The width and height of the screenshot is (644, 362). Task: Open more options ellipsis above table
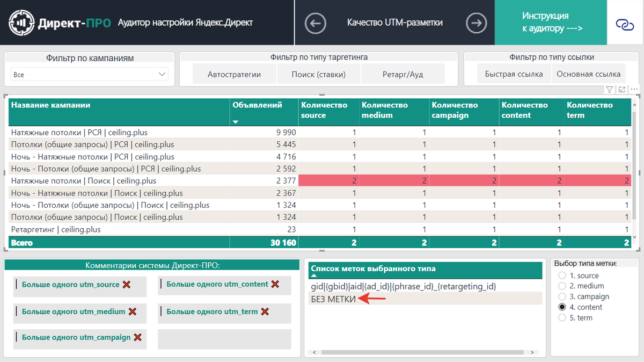[635, 89]
